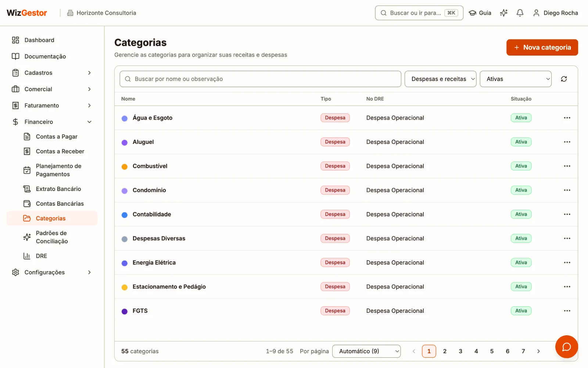Open row actions for Estacionamento e Pedágio
Screen dimensions: 588x368
coord(567,287)
